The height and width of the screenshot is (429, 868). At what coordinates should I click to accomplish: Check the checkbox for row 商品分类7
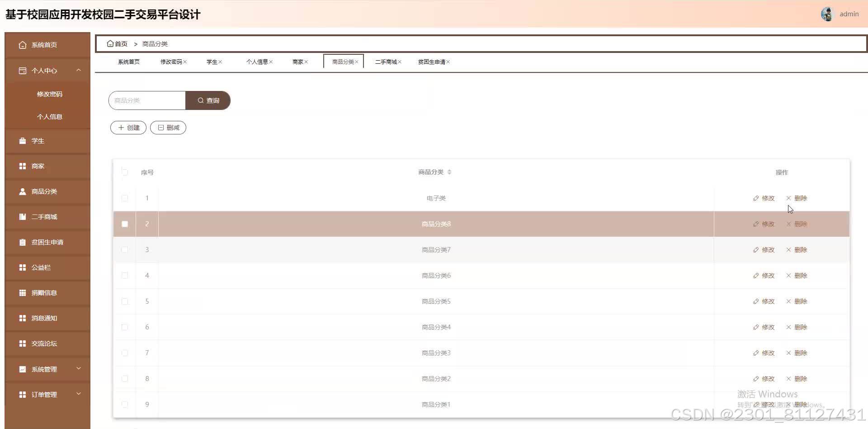[x=125, y=250]
